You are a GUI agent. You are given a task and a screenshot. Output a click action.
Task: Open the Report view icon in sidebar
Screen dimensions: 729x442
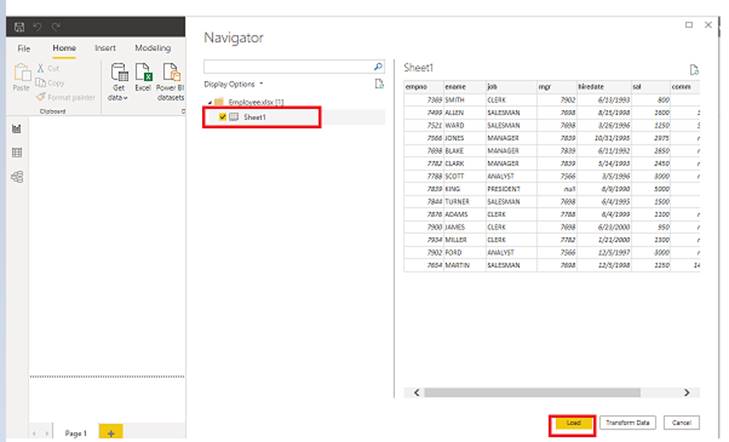click(17, 128)
